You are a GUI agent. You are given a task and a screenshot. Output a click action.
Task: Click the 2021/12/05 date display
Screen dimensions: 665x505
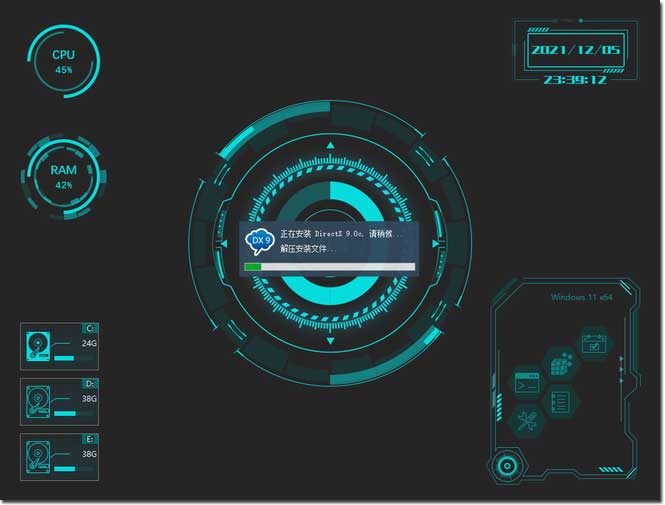[x=575, y=49]
